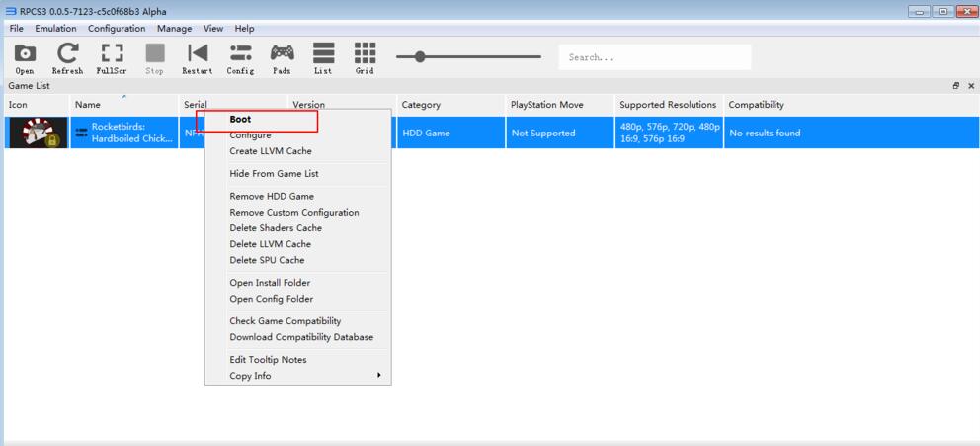Open the View menu
Viewport: 980px width, 446px height.
[x=213, y=28]
